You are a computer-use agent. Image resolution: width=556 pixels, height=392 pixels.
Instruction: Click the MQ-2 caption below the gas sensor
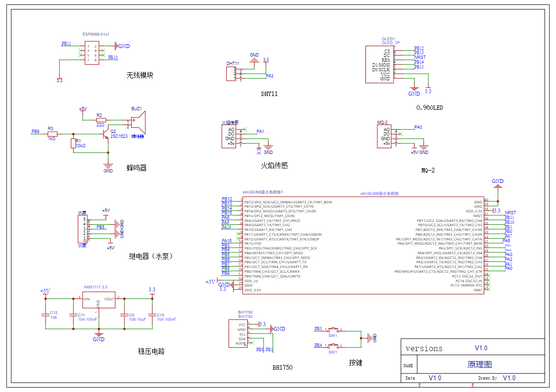click(428, 171)
